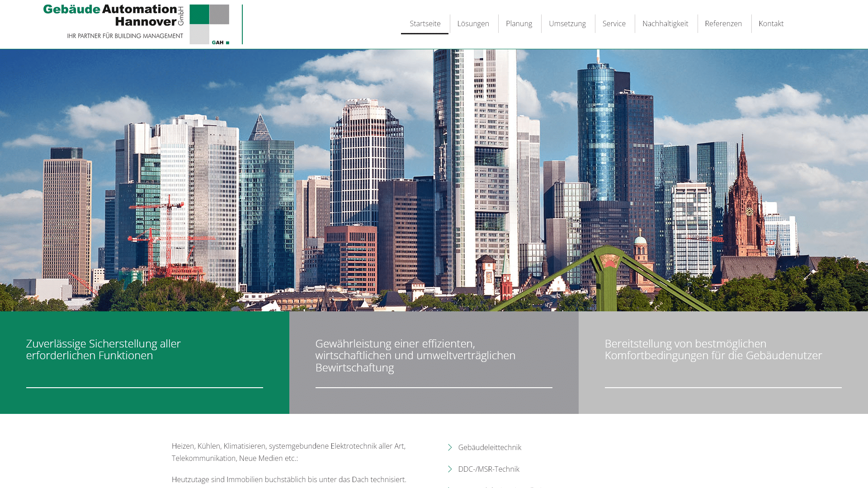Image resolution: width=868 pixels, height=488 pixels.
Task: Select the 'Gewährleistung einer effizienten' gray tile
Action: tap(434, 362)
